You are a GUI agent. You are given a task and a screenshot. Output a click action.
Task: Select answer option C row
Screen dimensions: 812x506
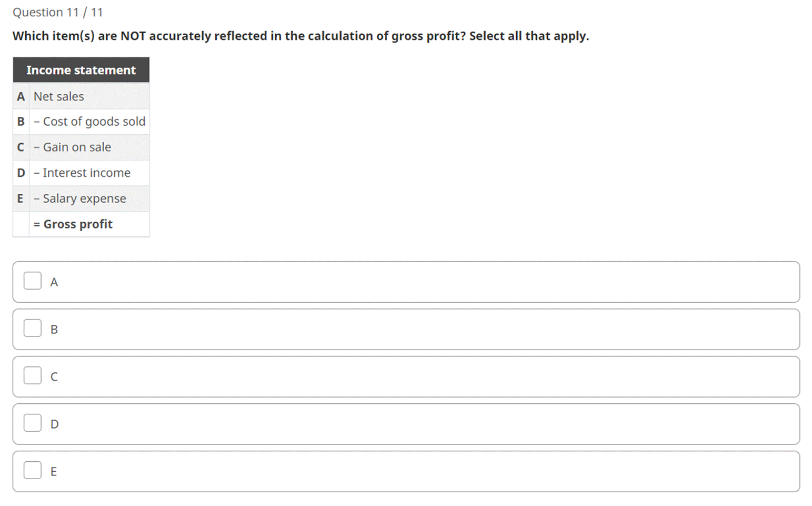[405, 376]
